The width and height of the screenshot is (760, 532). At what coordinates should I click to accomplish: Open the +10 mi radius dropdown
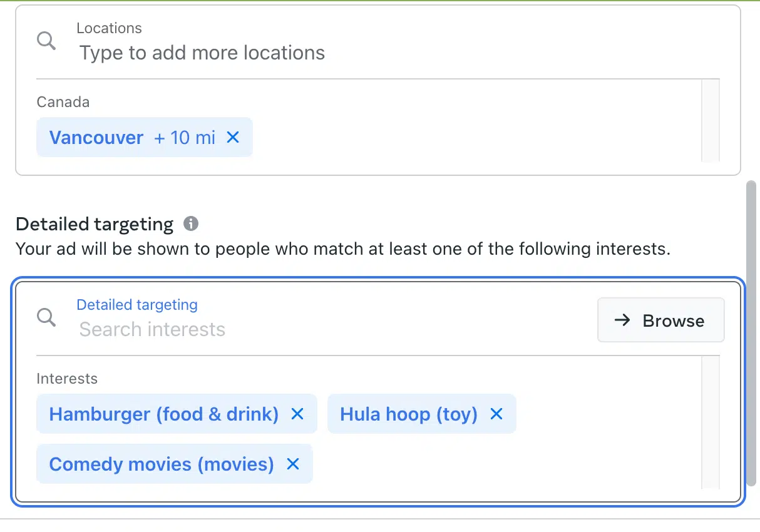[185, 137]
